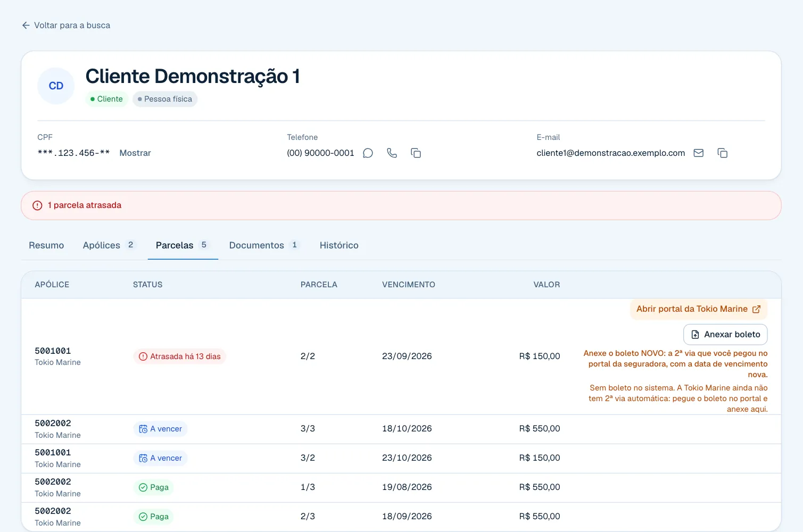The image size is (803, 532).
Task: Click due date 19/08/2026
Action: point(407,487)
